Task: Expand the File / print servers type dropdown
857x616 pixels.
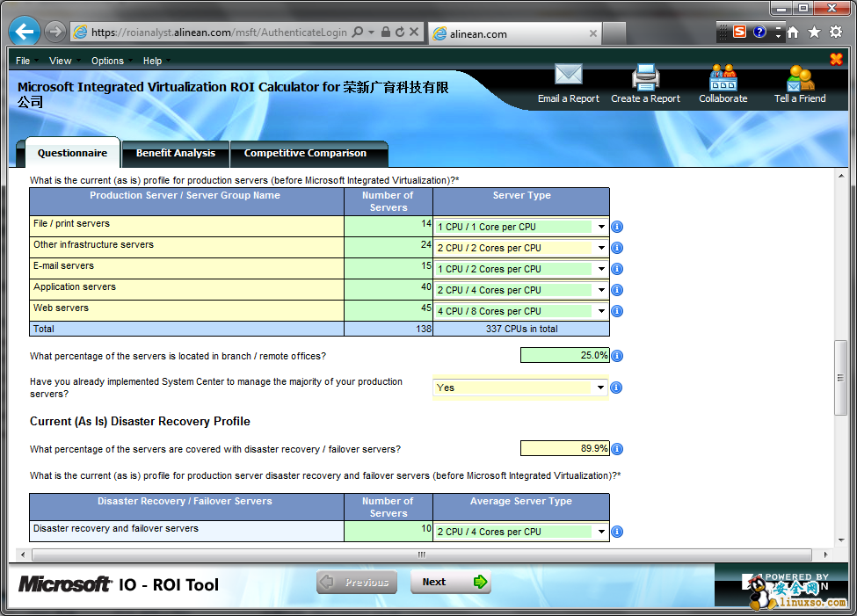Action: (x=601, y=227)
